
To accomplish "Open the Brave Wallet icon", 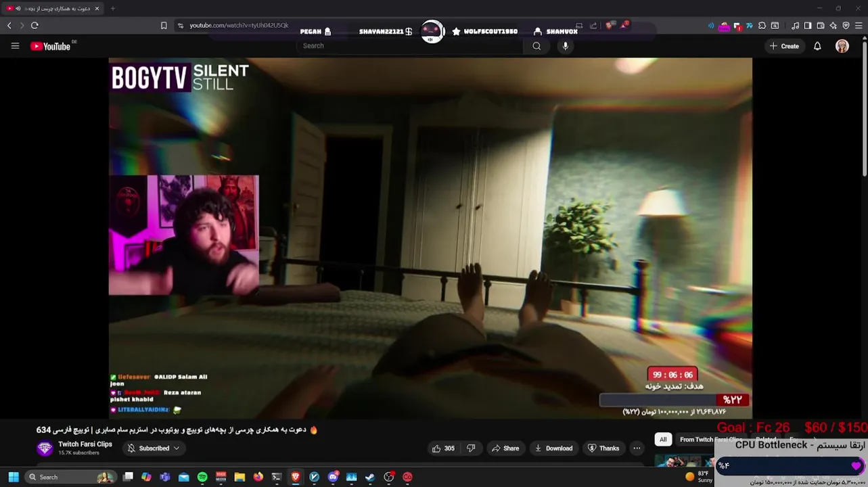I will [x=821, y=26].
